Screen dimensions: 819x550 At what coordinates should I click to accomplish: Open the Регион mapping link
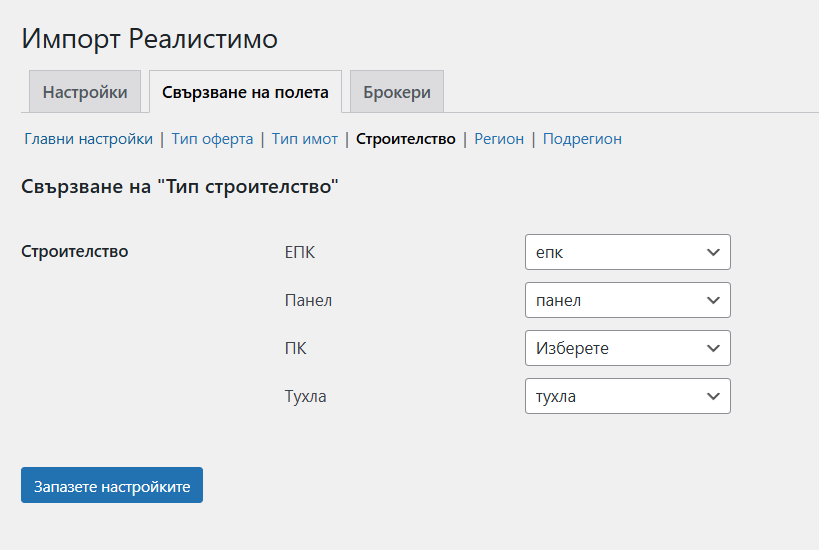point(499,139)
